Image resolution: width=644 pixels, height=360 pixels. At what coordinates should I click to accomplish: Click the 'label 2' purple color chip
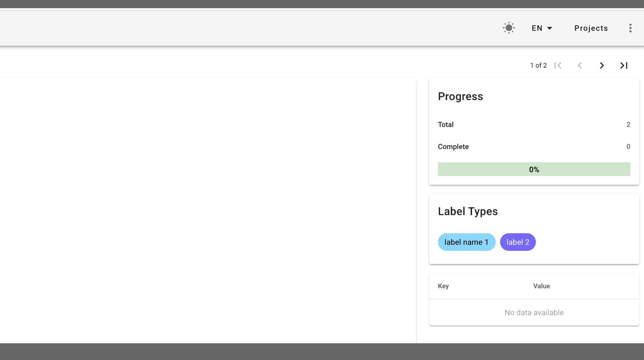pos(517,242)
